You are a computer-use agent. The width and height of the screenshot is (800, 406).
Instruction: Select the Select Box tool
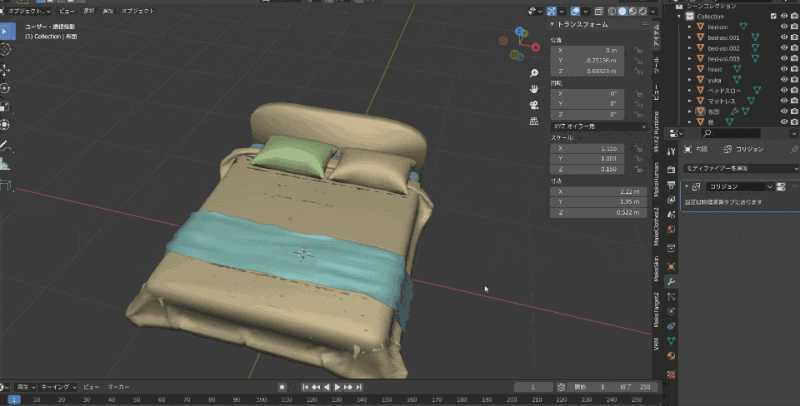[x=6, y=31]
